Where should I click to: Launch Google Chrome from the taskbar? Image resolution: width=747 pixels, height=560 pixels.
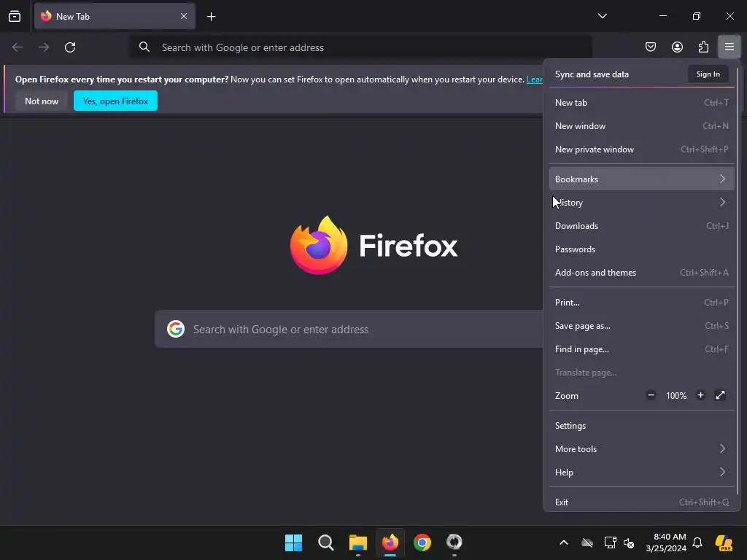pyautogui.click(x=422, y=542)
